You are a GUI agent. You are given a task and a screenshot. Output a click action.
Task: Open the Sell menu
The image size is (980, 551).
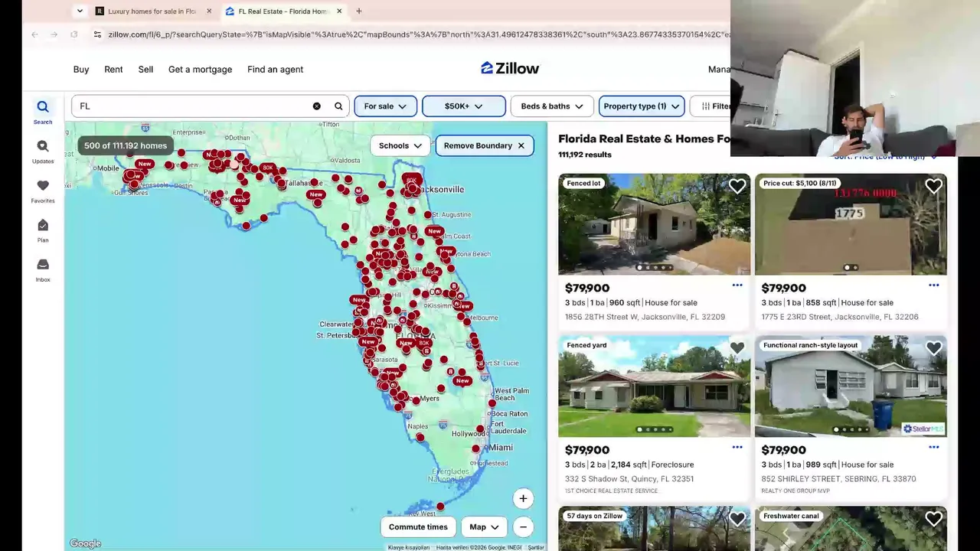[145, 70]
